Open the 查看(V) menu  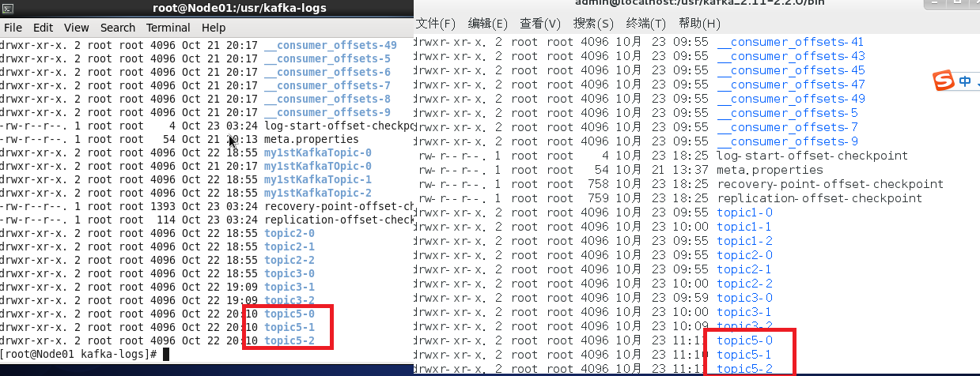541,24
